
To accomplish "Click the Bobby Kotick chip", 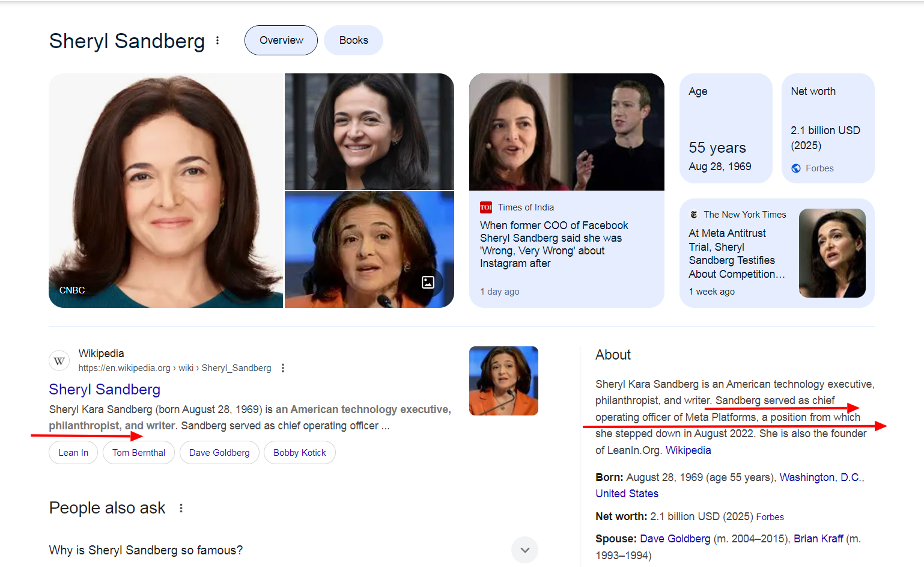I will (300, 453).
